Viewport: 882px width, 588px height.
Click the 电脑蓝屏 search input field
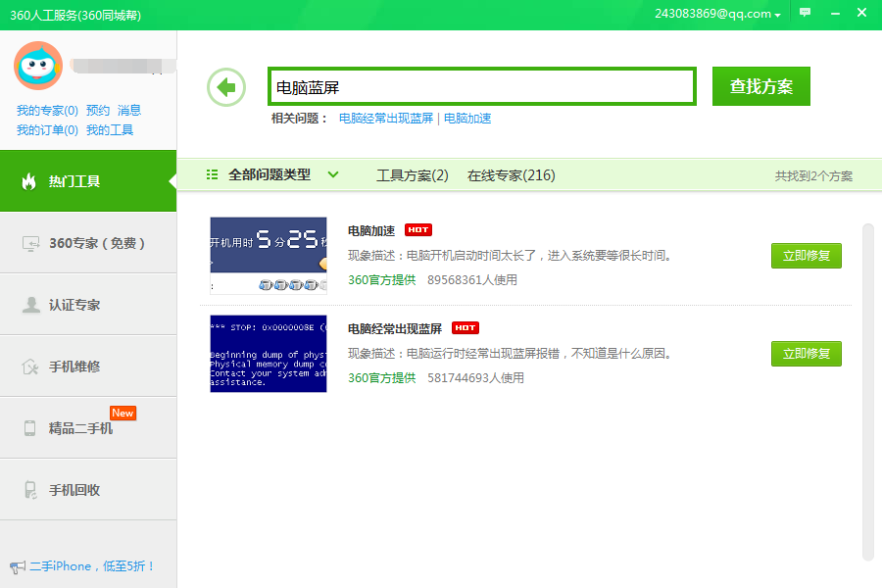(x=481, y=87)
